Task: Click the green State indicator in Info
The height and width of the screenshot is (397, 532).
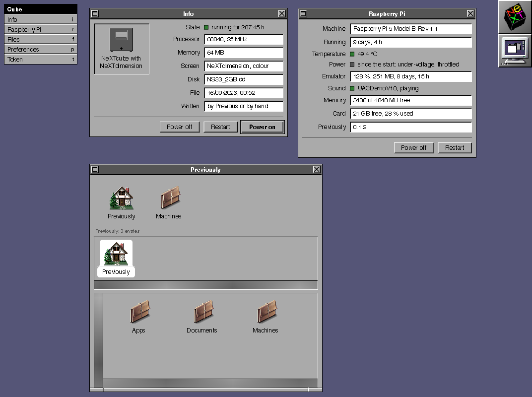Action: pyautogui.click(x=206, y=27)
